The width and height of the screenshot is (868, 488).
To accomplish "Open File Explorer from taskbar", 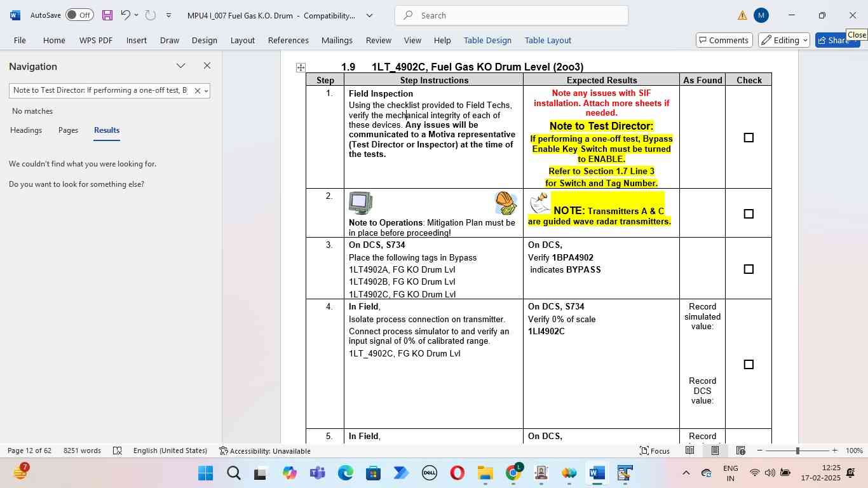I will click(485, 473).
